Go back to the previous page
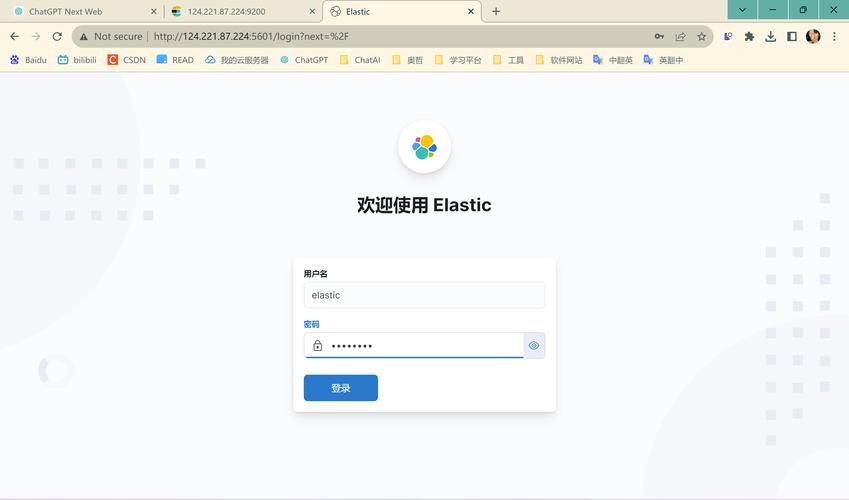The image size is (849, 500). pyautogui.click(x=15, y=36)
